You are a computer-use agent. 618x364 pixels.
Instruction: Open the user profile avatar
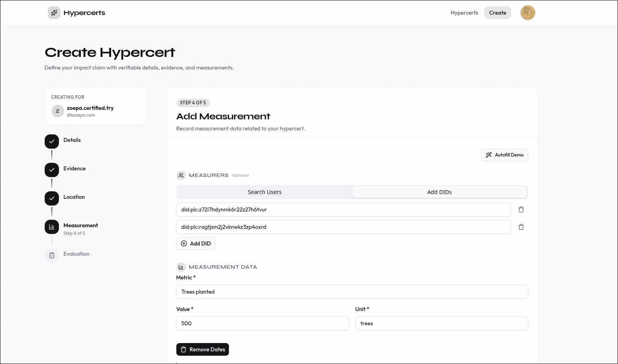click(527, 13)
